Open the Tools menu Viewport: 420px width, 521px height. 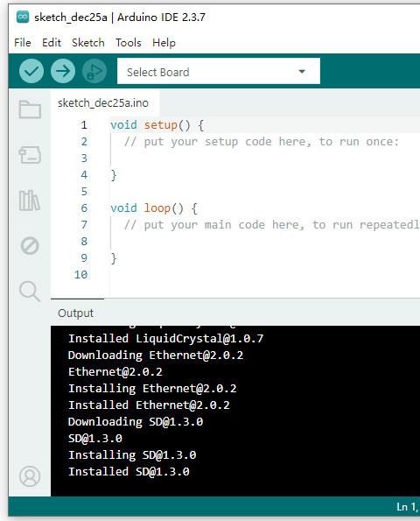[x=129, y=43]
